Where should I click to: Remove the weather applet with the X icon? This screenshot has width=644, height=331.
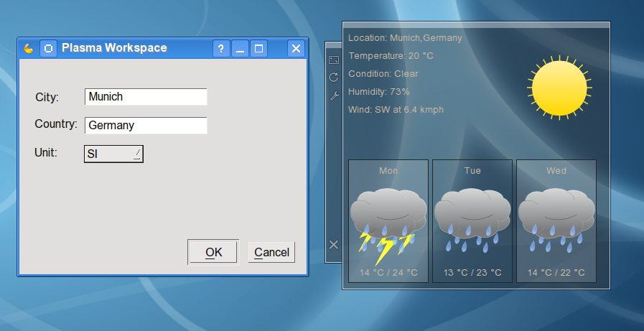[334, 245]
